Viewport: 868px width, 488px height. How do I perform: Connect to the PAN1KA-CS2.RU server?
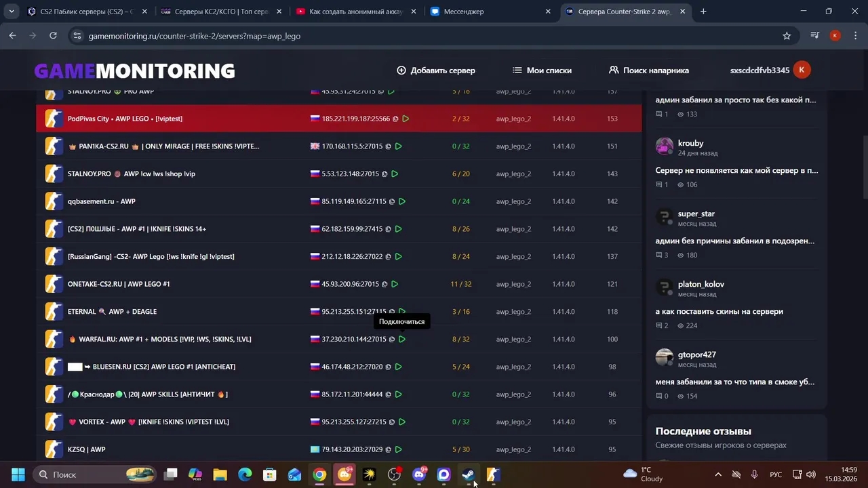pos(398,146)
